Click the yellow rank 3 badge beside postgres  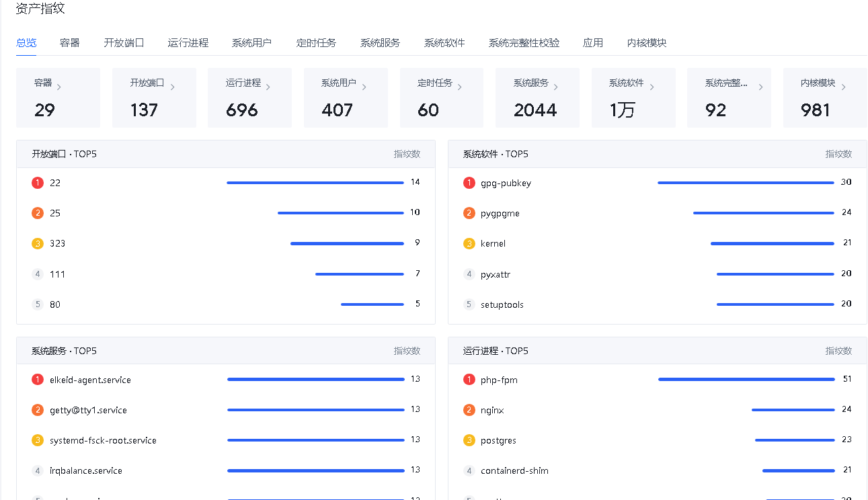click(469, 440)
